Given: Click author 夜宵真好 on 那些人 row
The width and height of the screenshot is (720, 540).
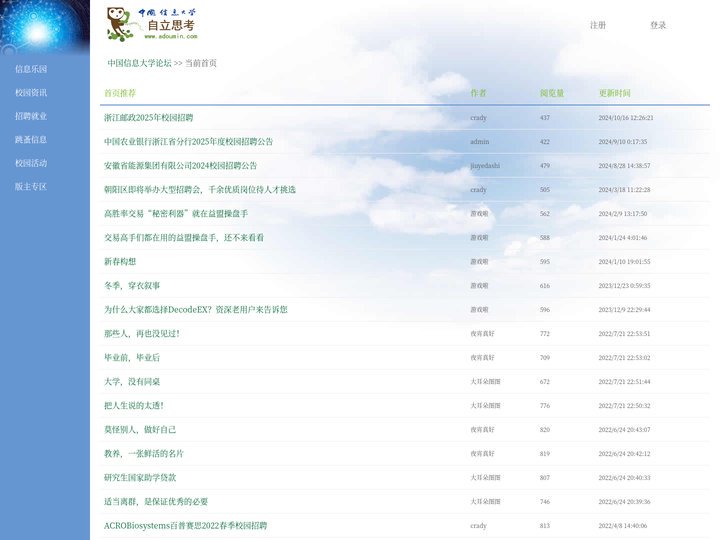Looking at the screenshot, I should (482, 333).
